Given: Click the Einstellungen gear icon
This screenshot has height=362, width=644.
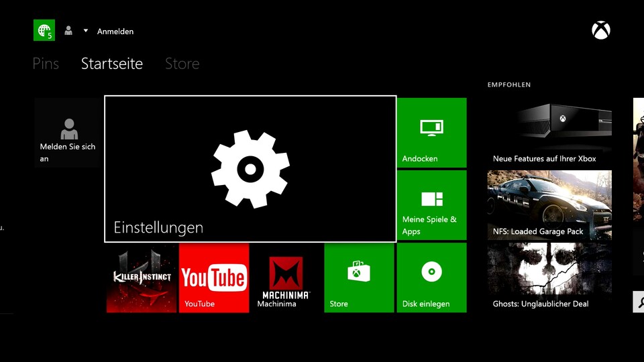Looking at the screenshot, I should point(250,169).
